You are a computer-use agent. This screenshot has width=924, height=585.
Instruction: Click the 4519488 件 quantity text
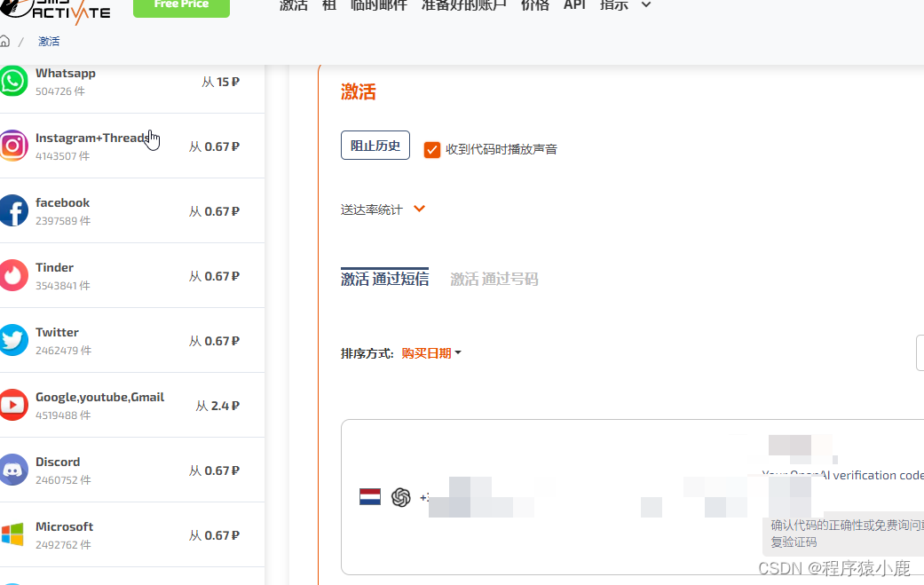pyautogui.click(x=63, y=415)
